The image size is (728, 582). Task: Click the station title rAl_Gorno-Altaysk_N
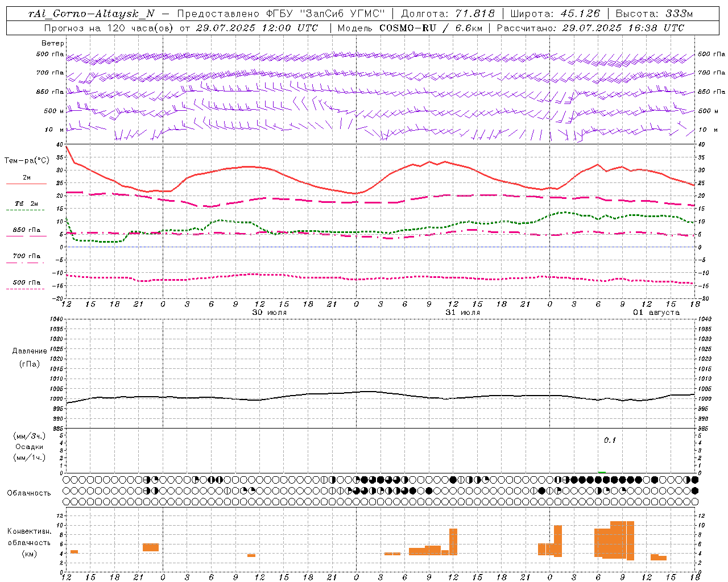(92, 14)
